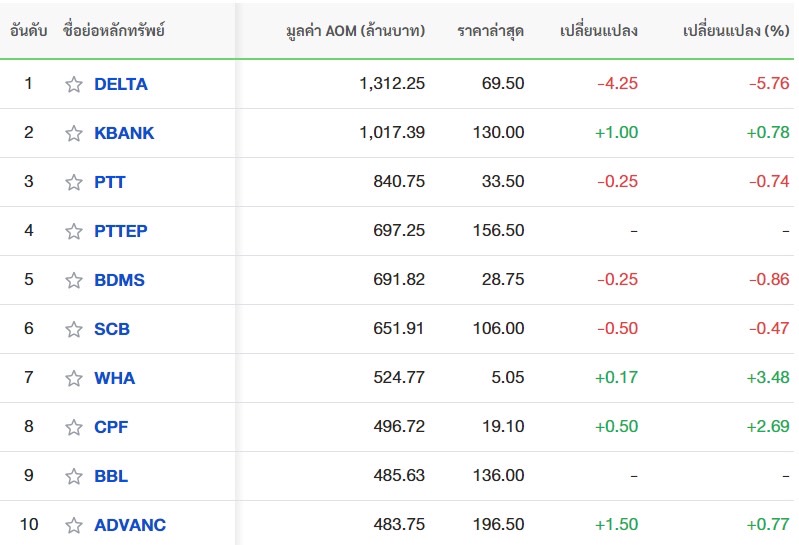This screenshot has width=799, height=545.
Task: Toggle the WHA star icon
Action: [74, 378]
